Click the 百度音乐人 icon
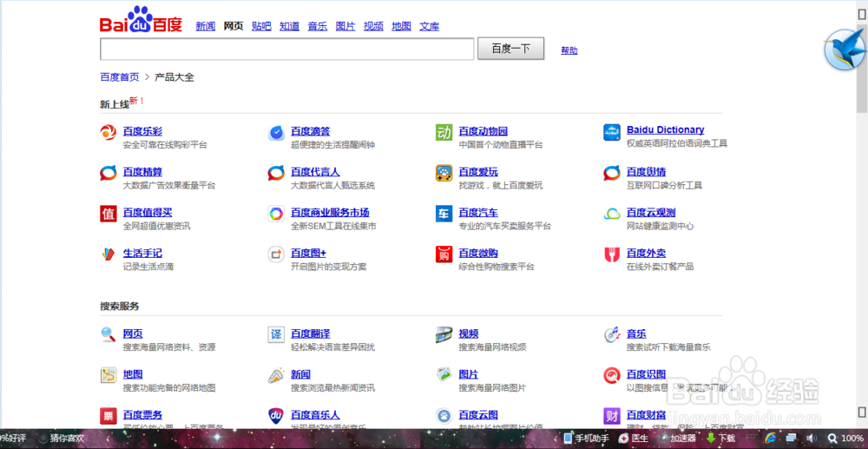 click(x=276, y=416)
